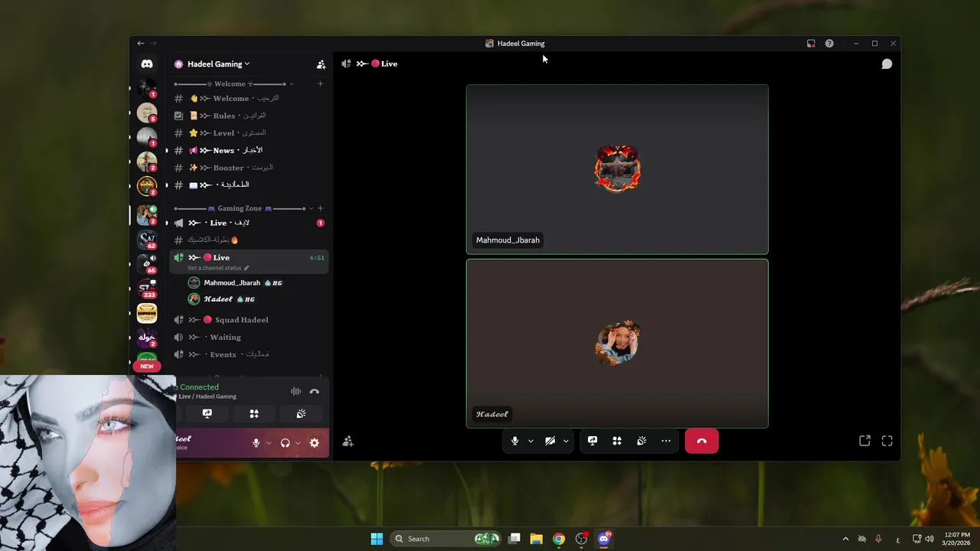980x551 pixels.
Task: Open camera options arrow in call bar
Action: [x=566, y=442]
